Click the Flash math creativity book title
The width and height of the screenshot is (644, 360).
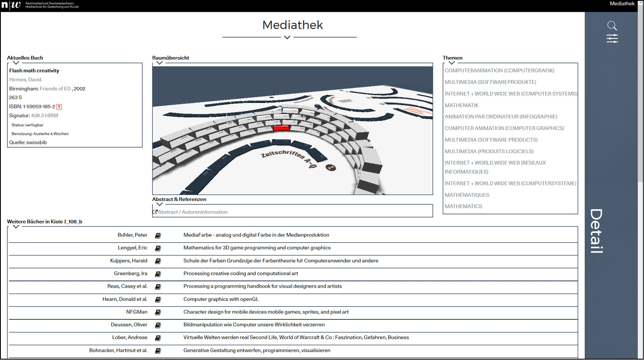(34, 71)
